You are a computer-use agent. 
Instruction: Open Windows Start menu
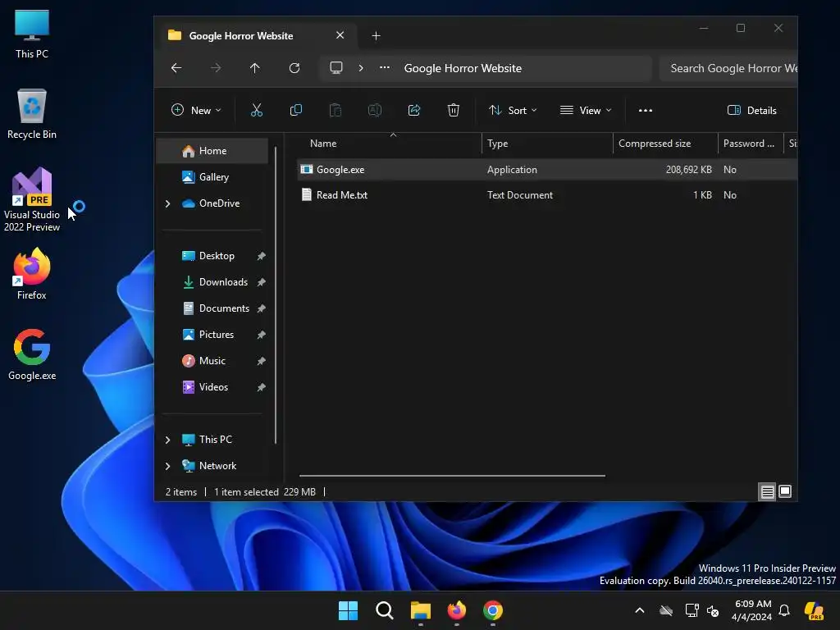(x=348, y=610)
